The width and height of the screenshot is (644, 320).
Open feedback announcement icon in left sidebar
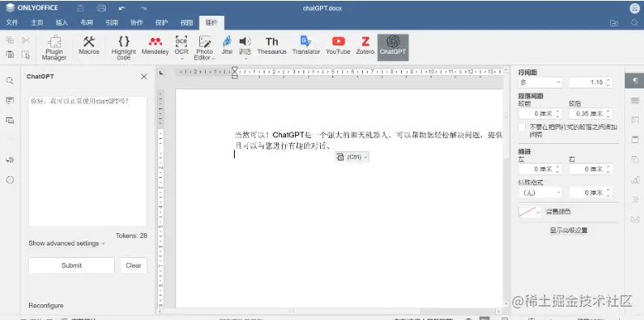[10, 160]
